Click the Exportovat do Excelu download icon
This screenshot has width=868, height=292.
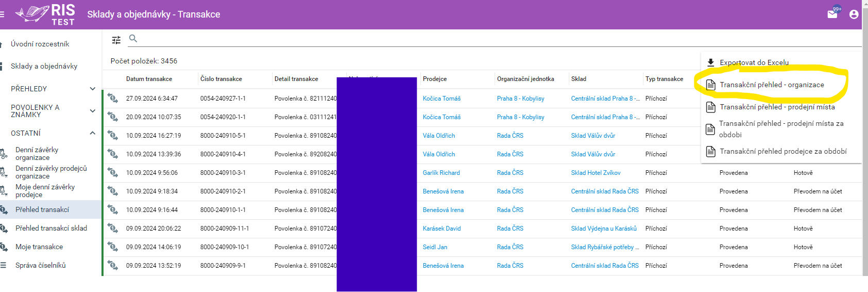[711, 62]
